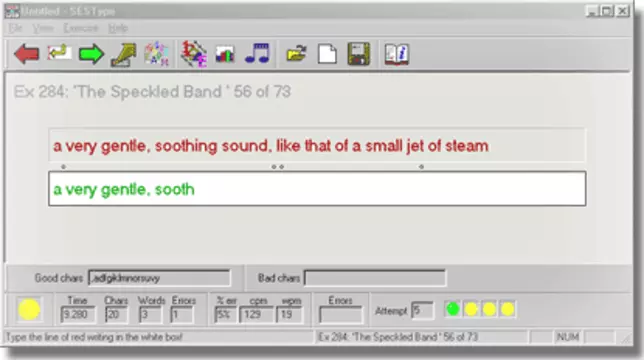The image size is (644, 360).
Task: Toggle sound with the music notes icon
Action: pos(258,53)
